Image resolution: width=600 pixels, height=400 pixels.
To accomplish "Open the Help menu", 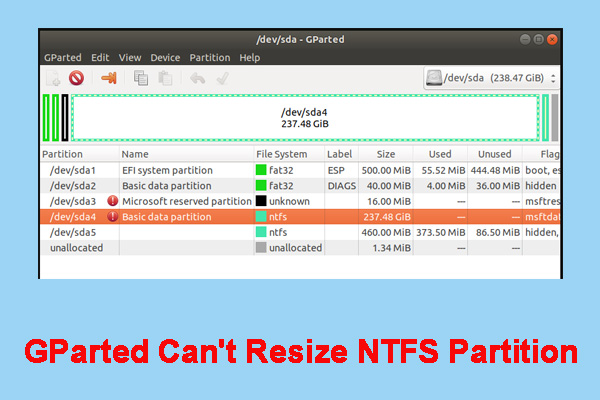I will [x=250, y=58].
